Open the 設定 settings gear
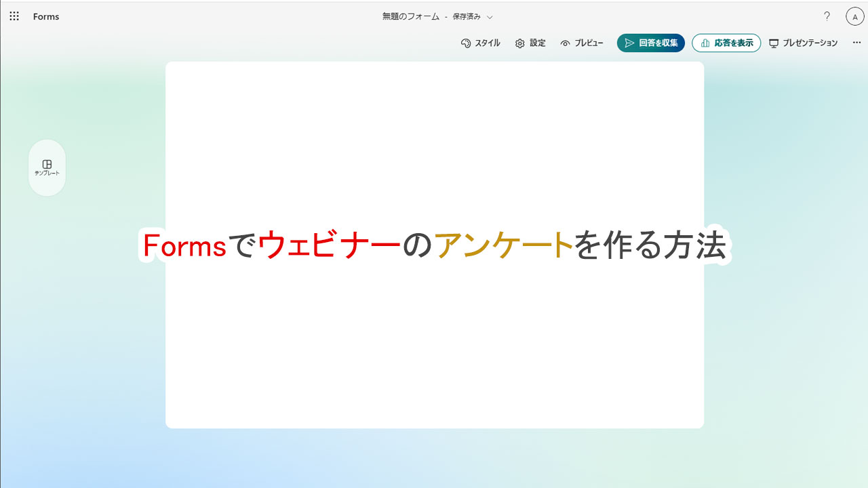 click(x=521, y=43)
